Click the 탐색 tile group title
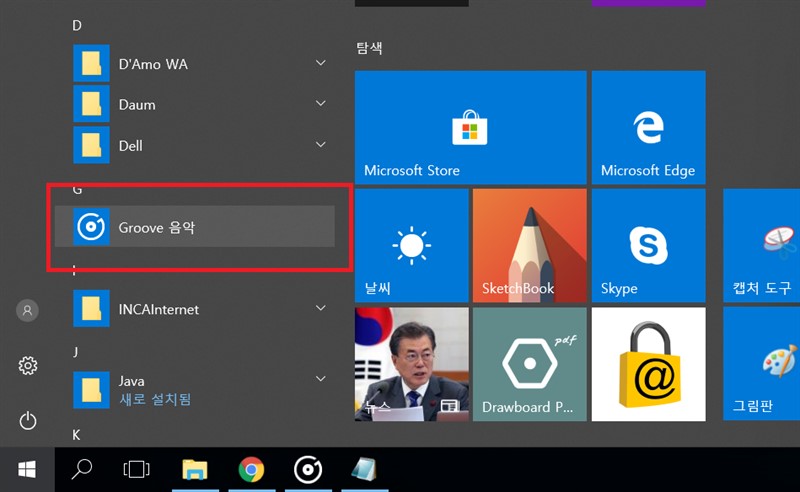This screenshot has width=800, height=492. click(369, 48)
